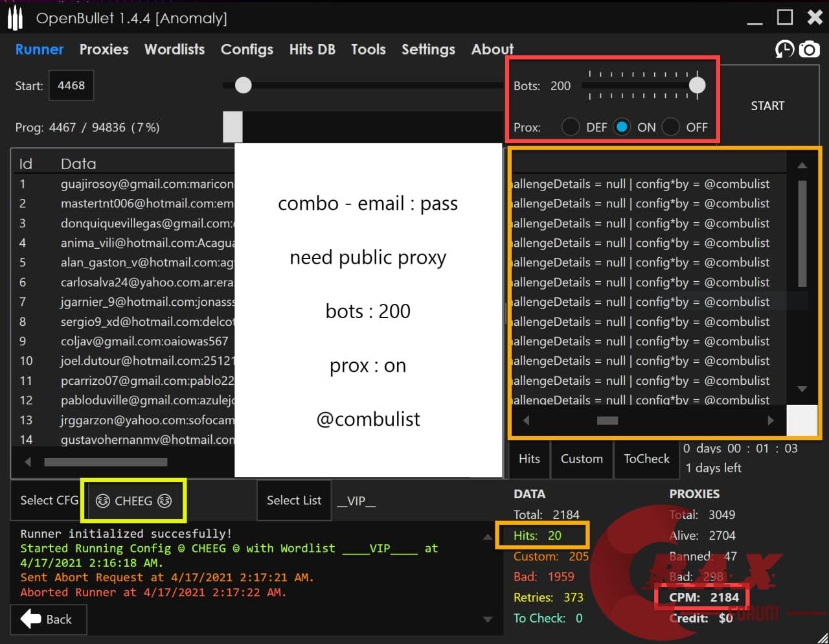Switch to the Runner tab
The image size is (829, 644).
[x=40, y=49]
